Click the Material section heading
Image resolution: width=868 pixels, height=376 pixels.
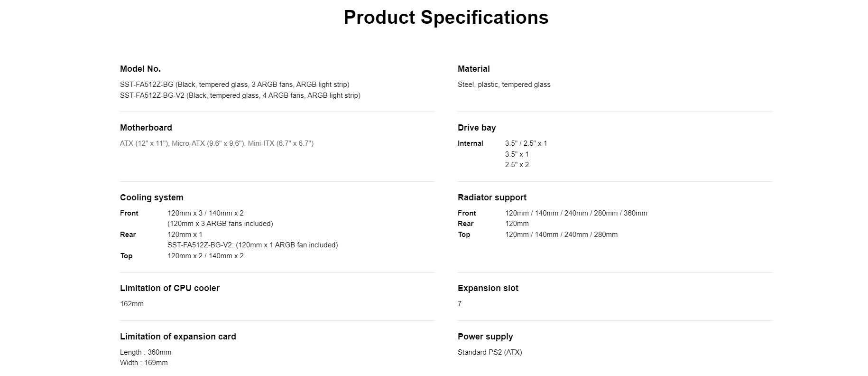tap(473, 69)
